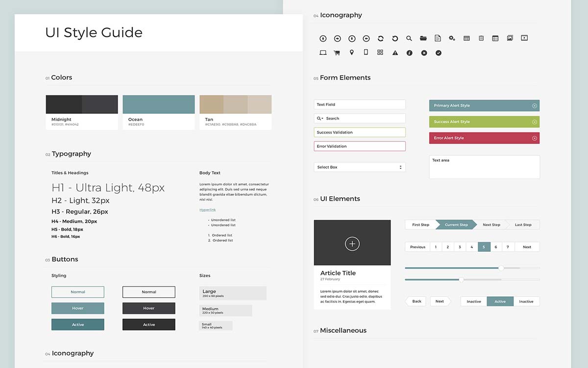Click the open folder icon
Viewport: 588px width, 368px height.
click(423, 38)
